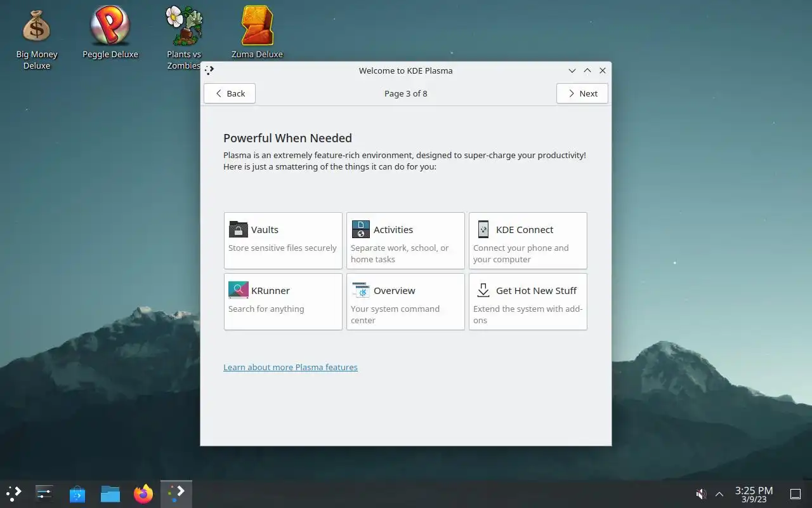Open the Overview feature card

[x=405, y=302]
